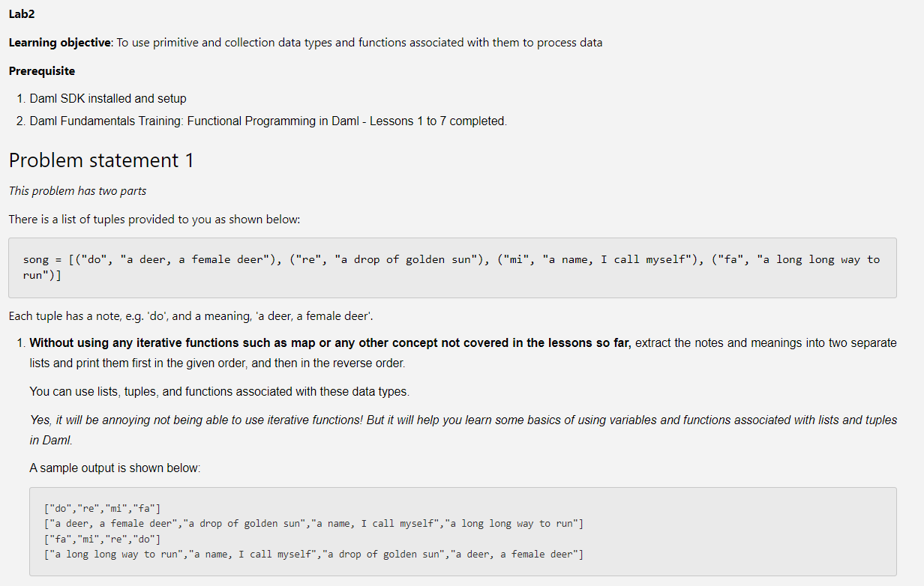924x586 pixels.
Task: Click the Lab2 title text
Action: tap(22, 15)
